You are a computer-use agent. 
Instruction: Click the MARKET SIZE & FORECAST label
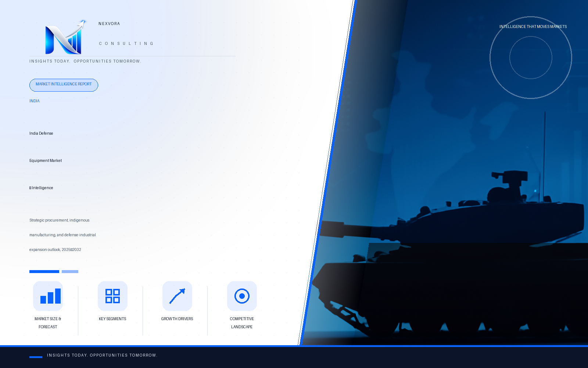[x=48, y=323]
